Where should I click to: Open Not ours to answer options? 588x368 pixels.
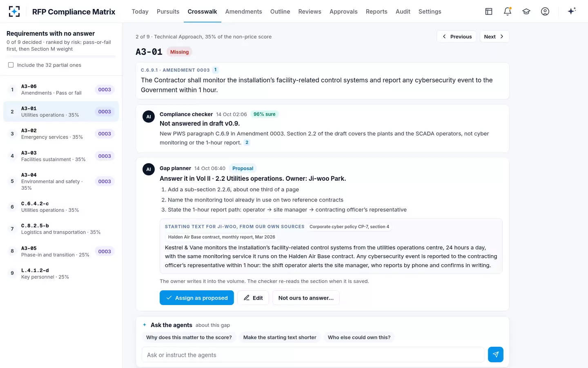point(306,298)
